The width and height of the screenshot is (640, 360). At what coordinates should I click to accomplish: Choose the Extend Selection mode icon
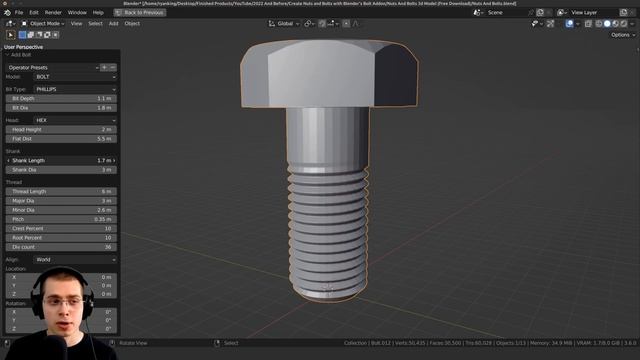(31, 35)
